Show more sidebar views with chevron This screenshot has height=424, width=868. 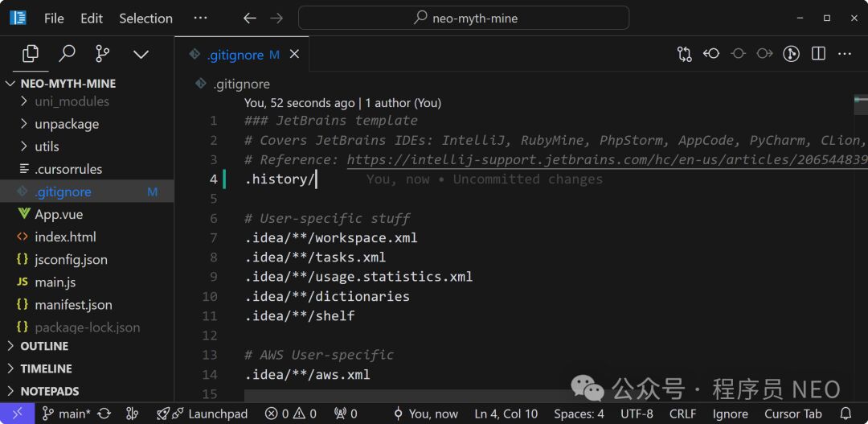point(141,54)
